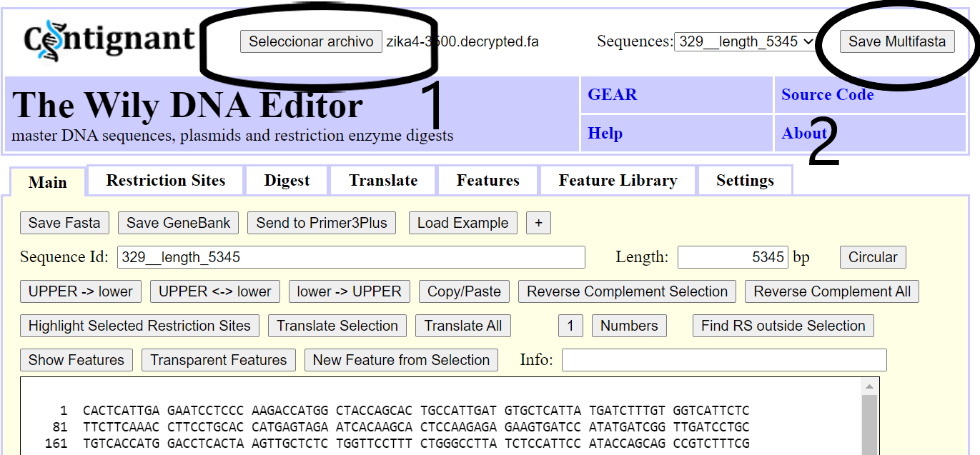Click the Contignant logo
The width and height of the screenshot is (980, 455).
coord(109,40)
